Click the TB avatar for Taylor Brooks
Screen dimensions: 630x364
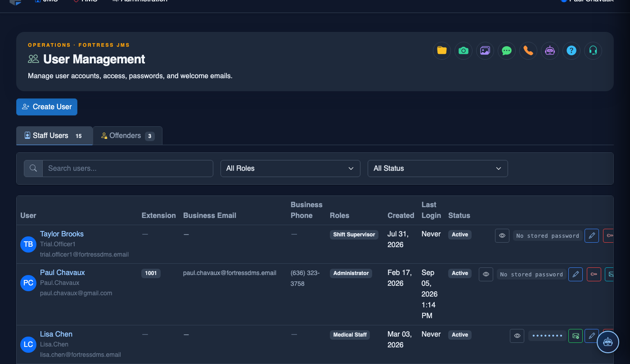(x=28, y=244)
